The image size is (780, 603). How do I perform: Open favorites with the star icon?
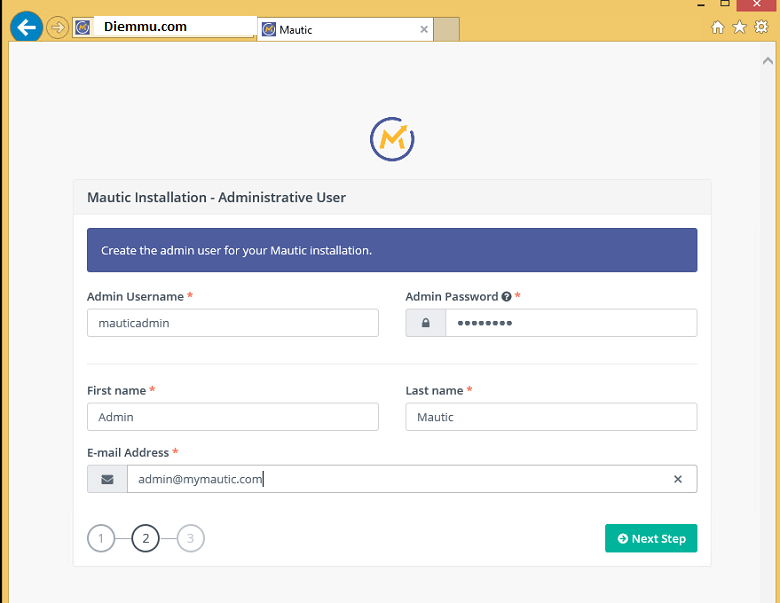click(739, 27)
